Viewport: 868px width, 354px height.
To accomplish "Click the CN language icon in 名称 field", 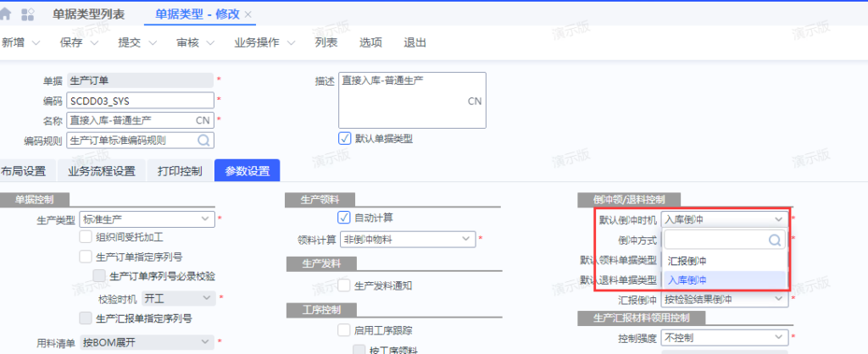I will pyautogui.click(x=203, y=120).
